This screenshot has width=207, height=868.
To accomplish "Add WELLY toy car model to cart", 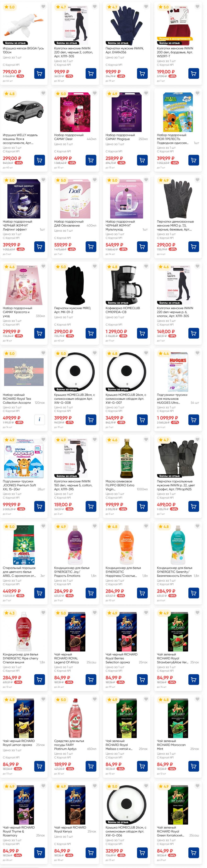I will [40, 160].
